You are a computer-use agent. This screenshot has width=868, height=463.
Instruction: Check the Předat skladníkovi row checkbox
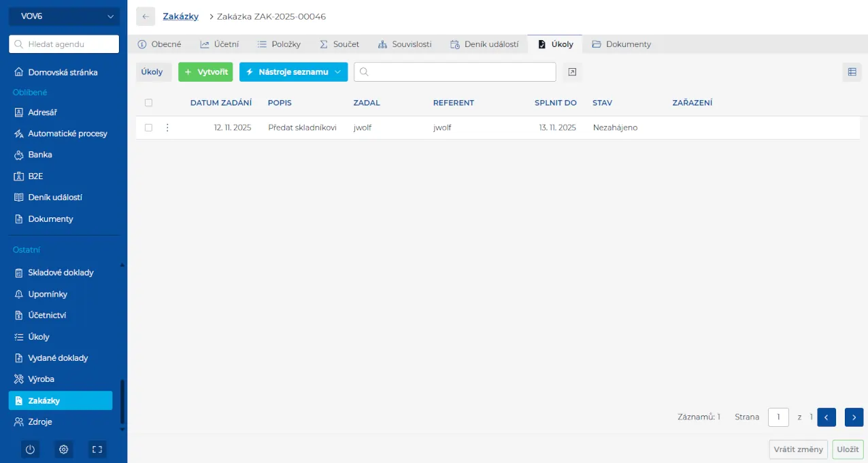coord(148,127)
